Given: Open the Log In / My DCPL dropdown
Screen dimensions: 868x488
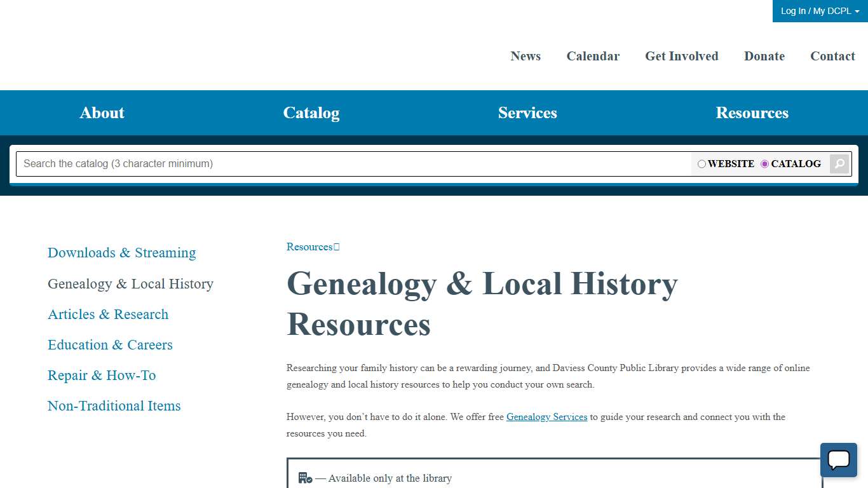Looking at the screenshot, I should pos(819,11).
